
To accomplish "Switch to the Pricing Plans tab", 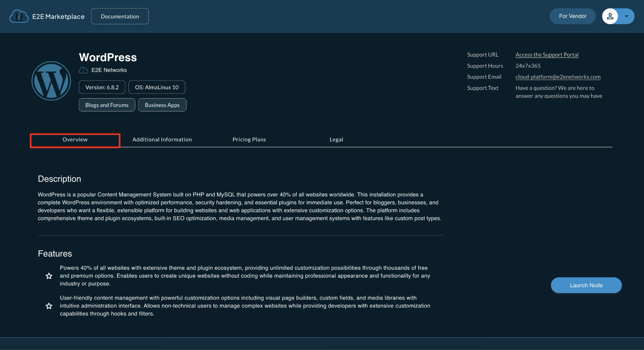I will tap(249, 139).
